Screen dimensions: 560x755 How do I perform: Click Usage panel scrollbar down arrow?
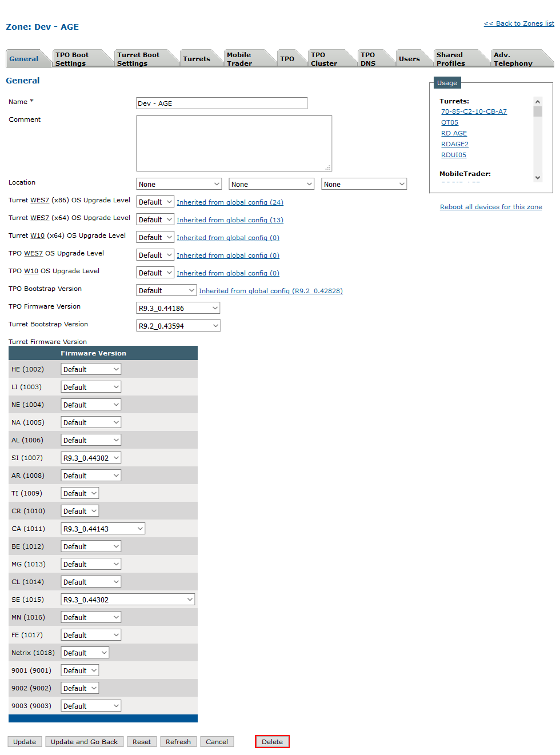(x=538, y=178)
